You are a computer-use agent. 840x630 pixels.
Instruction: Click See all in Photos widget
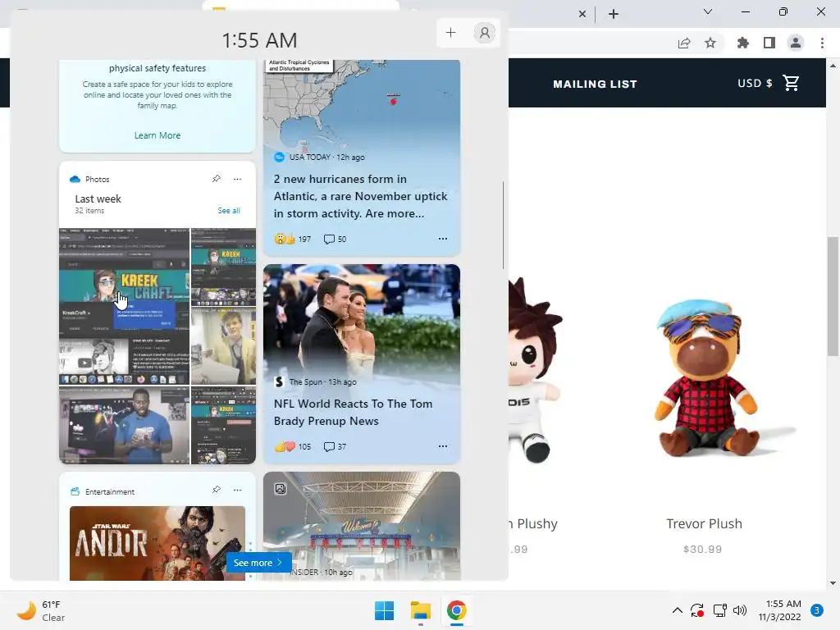(x=229, y=211)
